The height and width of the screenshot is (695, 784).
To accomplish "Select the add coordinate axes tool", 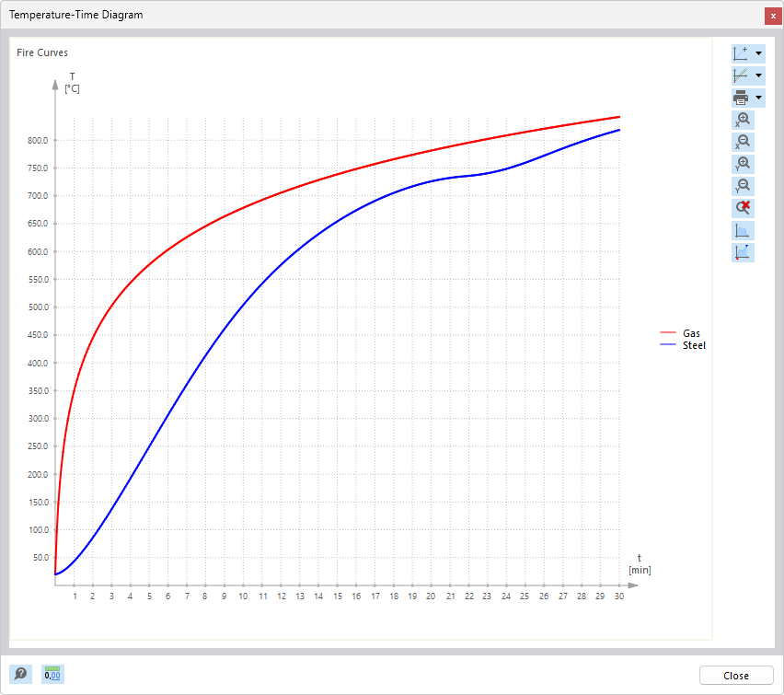I will tap(742, 52).
